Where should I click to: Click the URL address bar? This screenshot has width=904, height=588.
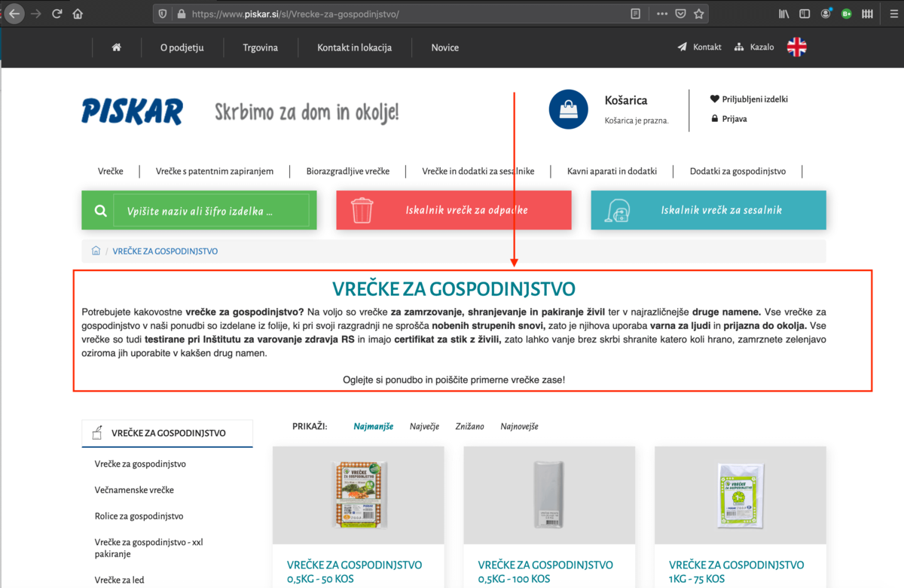407,14
